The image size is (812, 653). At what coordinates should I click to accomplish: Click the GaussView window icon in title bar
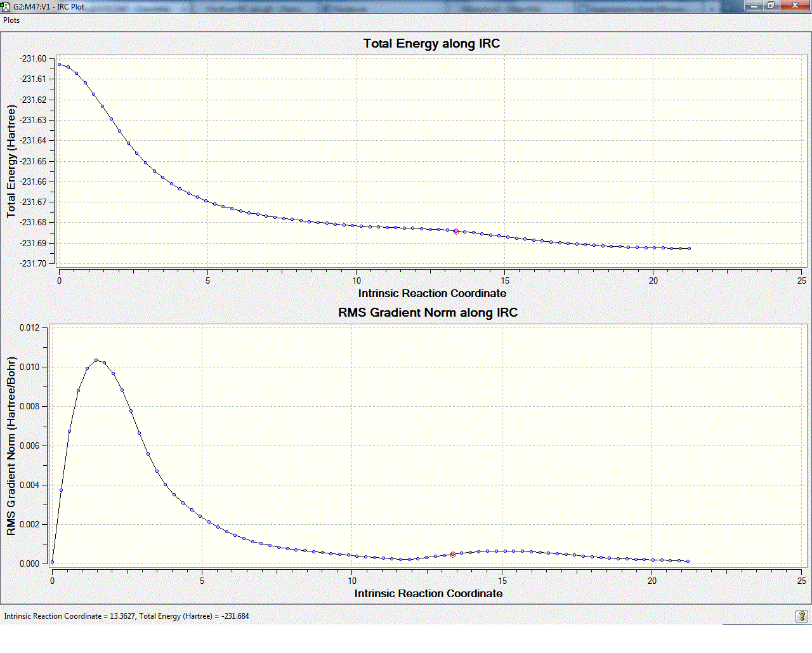point(6,6)
